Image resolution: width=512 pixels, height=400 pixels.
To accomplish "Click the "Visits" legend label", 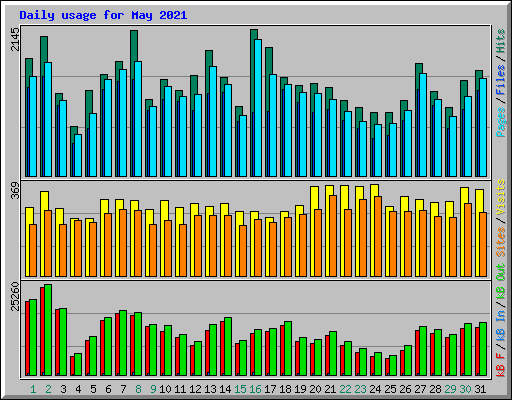I will (501, 197).
